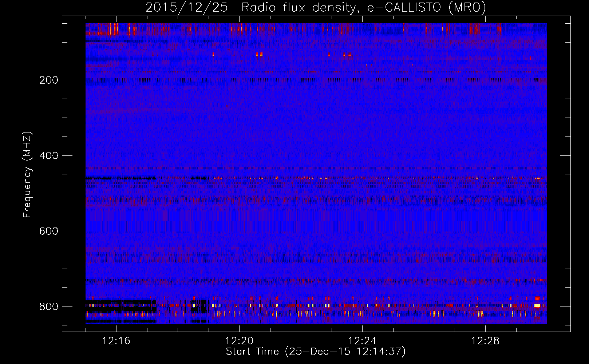This screenshot has height=364, width=589.
Task: Click the 12:24 time tick label
Action: coord(362,341)
